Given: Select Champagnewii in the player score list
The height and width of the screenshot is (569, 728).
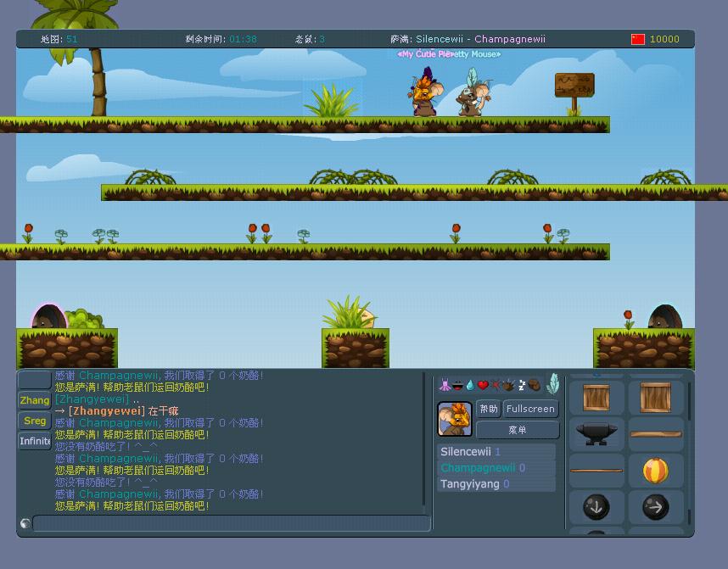Looking at the screenshot, I should tap(496, 468).
